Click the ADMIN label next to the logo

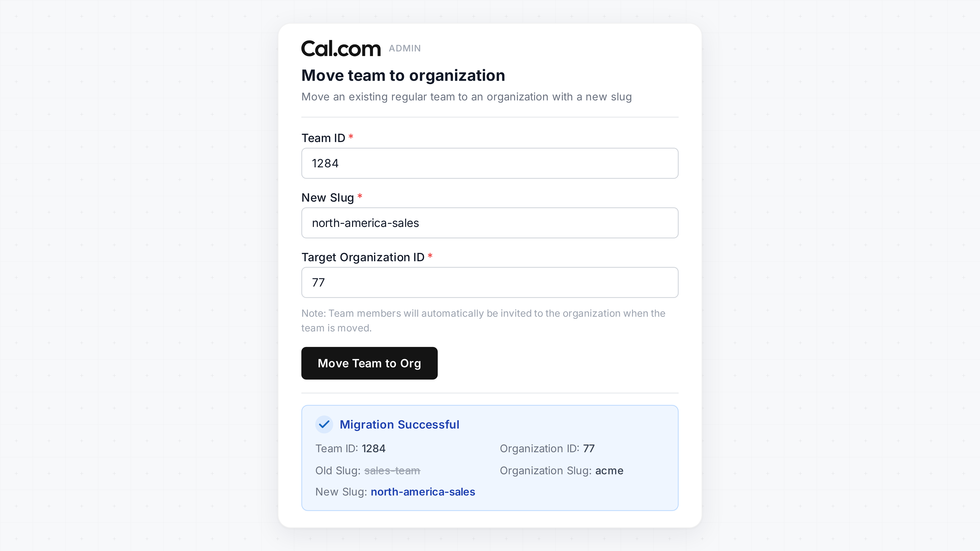coord(405,48)
